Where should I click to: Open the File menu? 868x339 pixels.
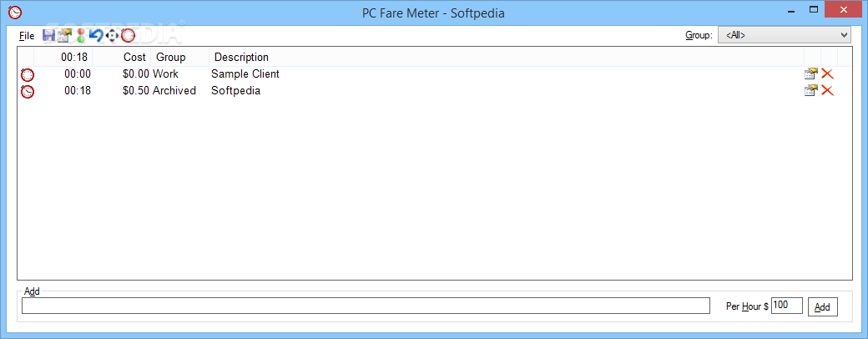[x=27, y=36]
